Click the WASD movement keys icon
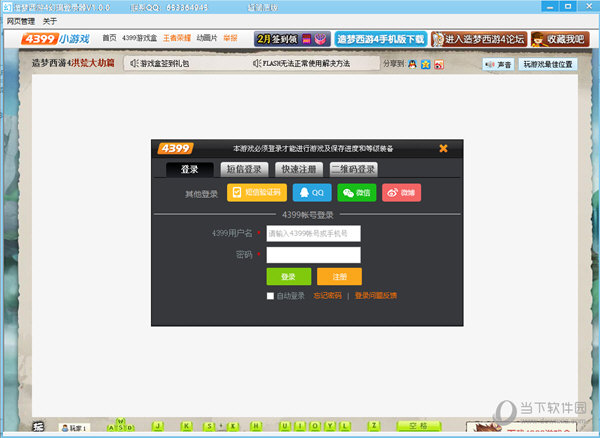 pyautogui.click(x=121, y=425)
